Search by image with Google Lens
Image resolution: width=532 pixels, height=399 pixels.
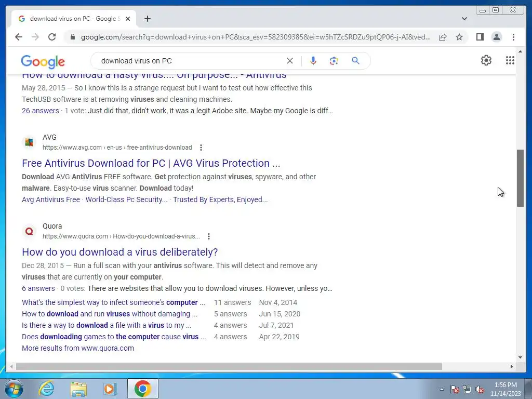pos(334,61)
